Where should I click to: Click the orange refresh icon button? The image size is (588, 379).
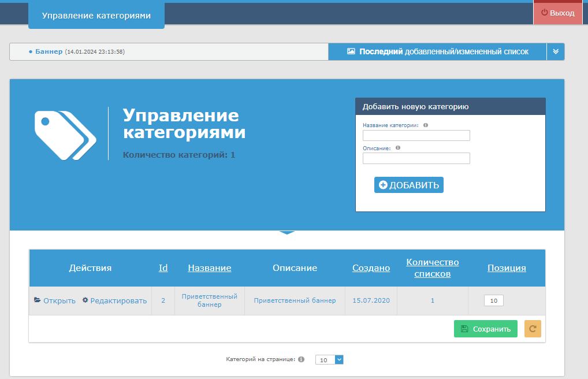[x=533, y=329]
